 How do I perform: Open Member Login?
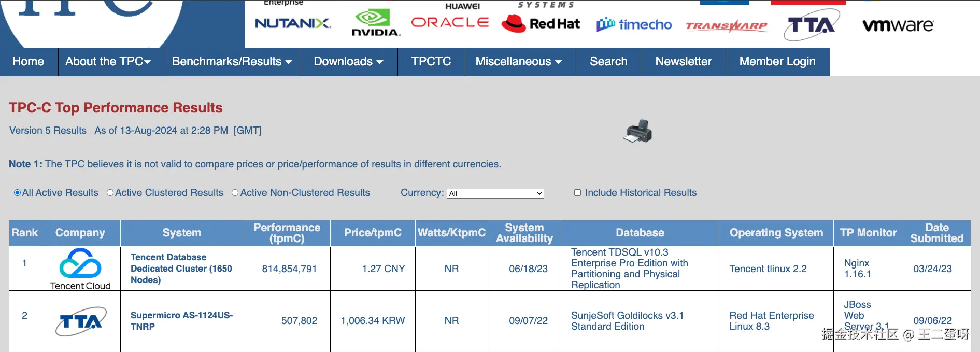(777, 62)
